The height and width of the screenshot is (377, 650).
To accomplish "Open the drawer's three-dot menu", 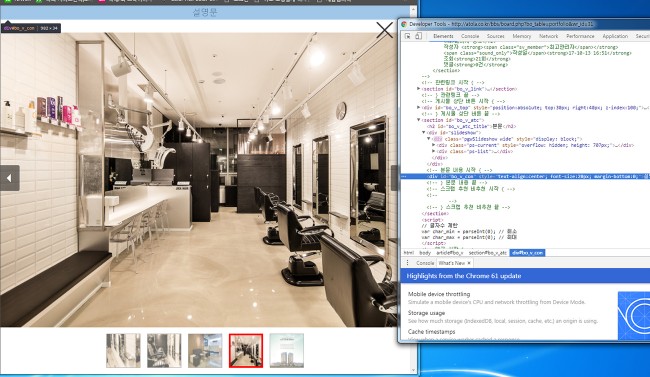I will 407,263.
